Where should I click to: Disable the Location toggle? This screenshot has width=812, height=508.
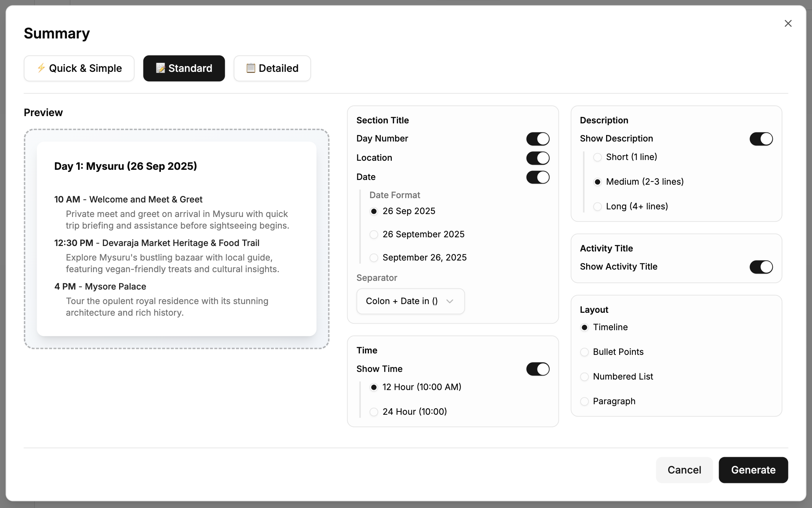pos(537,158)
